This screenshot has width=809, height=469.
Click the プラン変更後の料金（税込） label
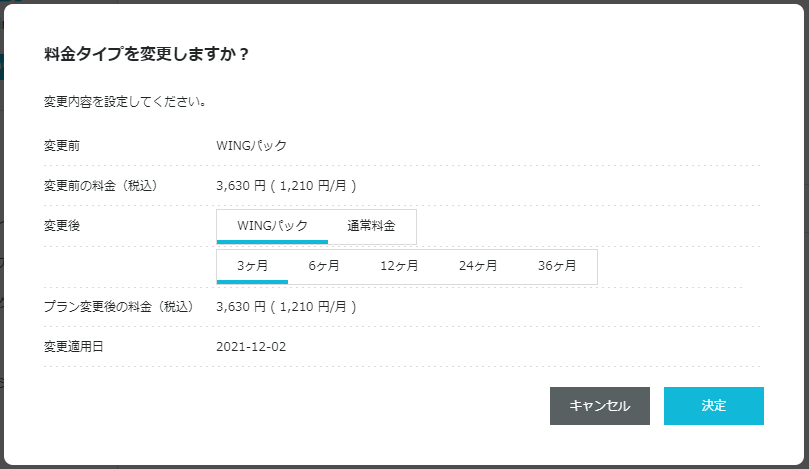[x=118, y=306]
